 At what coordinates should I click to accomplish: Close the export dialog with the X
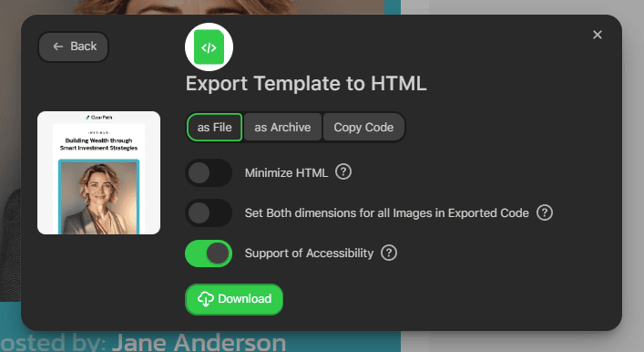pos(598,35)
